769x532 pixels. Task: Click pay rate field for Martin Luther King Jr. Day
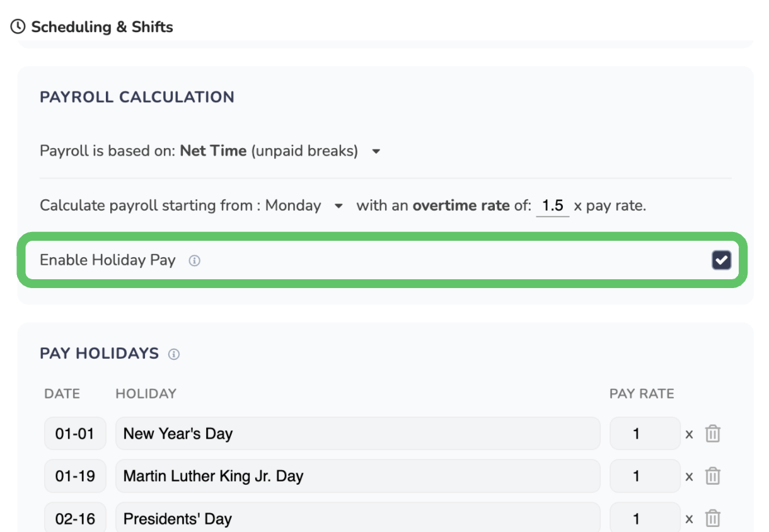pyautogui.click(x=644, y=476)
